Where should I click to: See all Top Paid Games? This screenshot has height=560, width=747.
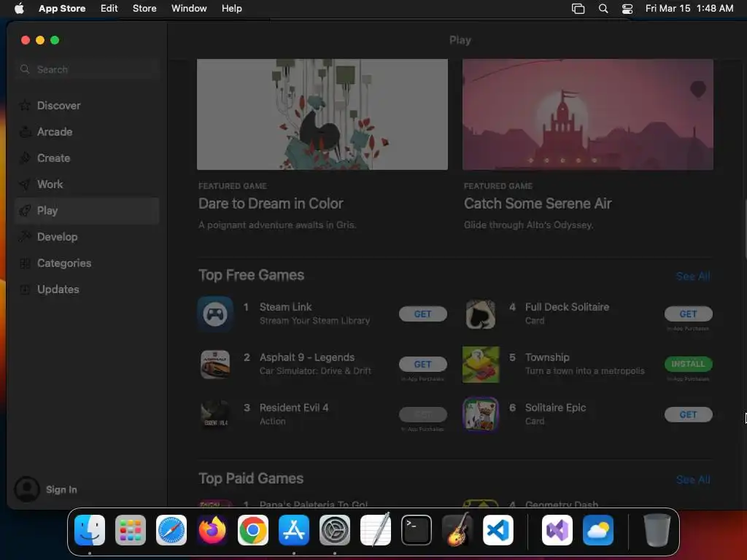pyautogui.click(x=693, y=480)
